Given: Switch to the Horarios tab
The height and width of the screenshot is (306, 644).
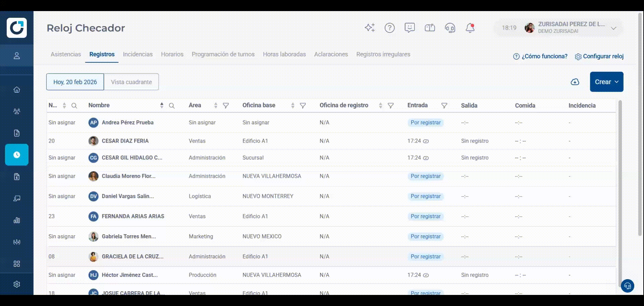Looking at the screenshot, I should (x=172, y=54).
